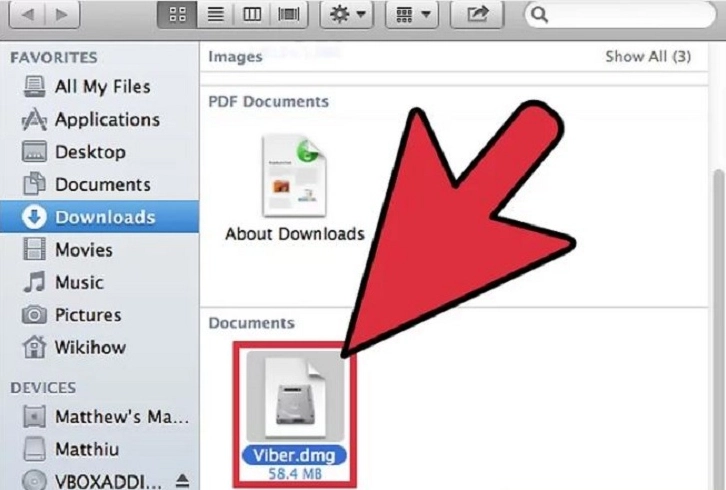Switch to Cover Flow view
726x490 pixels.
(289, 15)
